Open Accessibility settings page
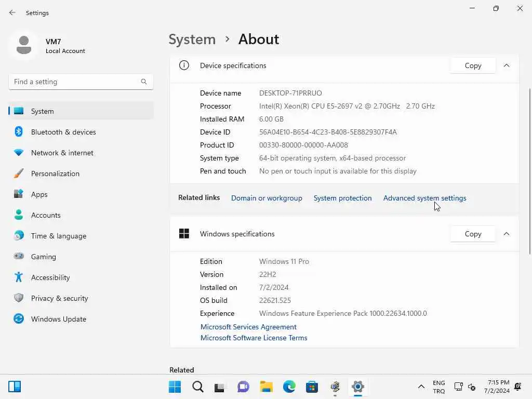The image size is (532, 399). [81, 277]
